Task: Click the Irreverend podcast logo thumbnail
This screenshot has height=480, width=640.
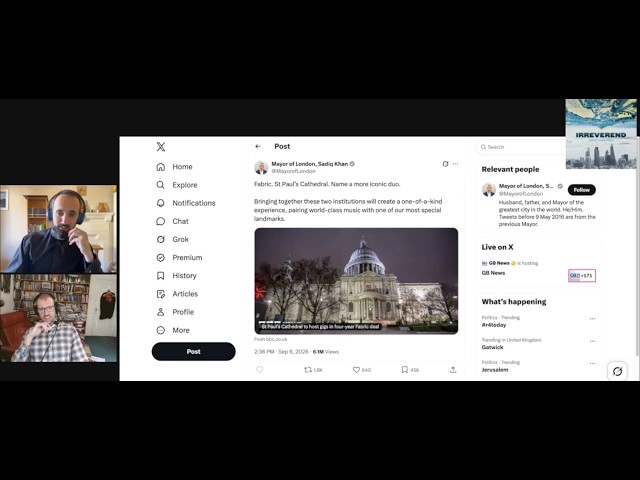Action: [x=601, y=134]
